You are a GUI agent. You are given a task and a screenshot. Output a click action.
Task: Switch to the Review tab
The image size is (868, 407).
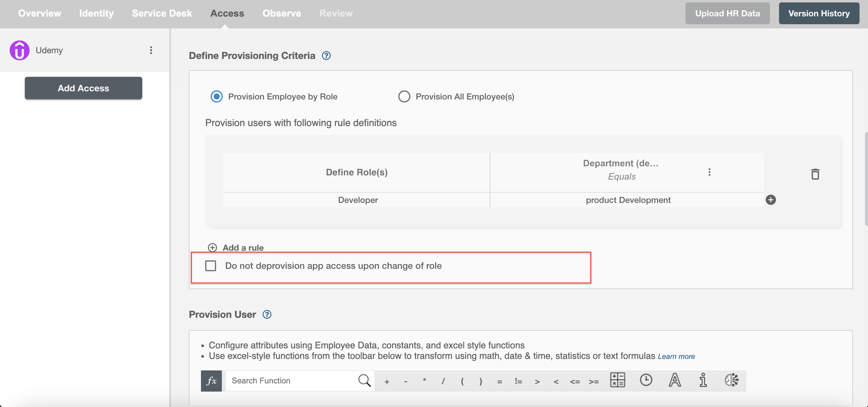[x=336, y=13]
